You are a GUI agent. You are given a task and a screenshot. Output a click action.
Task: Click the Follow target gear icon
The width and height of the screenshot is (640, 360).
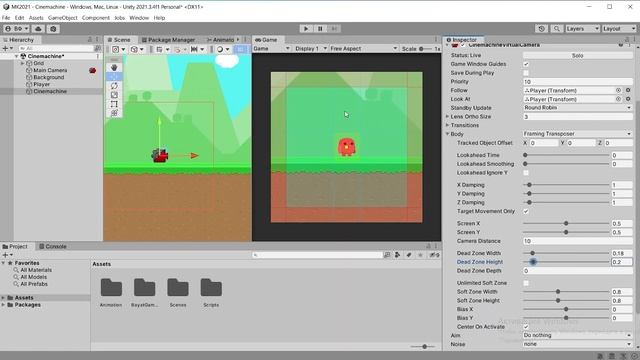tap(628, 90)
